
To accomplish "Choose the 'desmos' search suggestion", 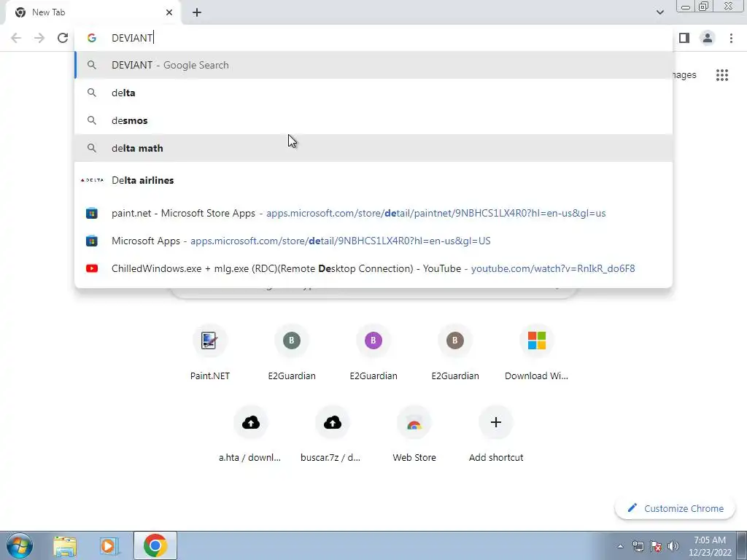I will tap(373, 120).
